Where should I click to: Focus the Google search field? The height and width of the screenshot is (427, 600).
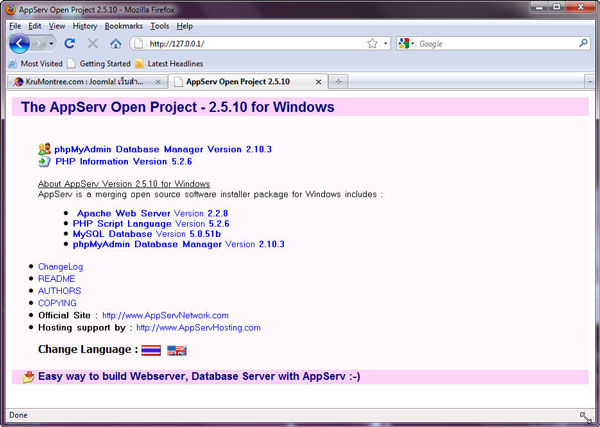497,44
